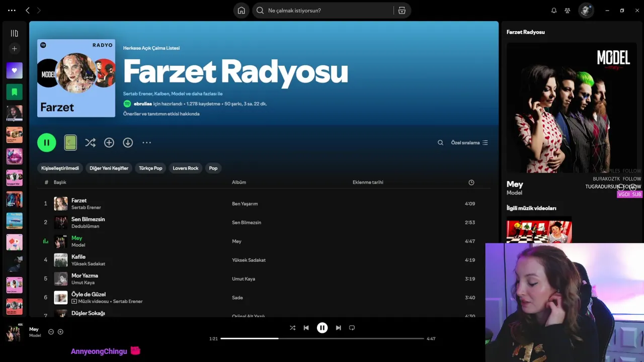The height and width of the screenshot is (362, 644).
Task: Click the search box "Ne çalmak istiyorsun?"
Action: click(x=323, y=11)
